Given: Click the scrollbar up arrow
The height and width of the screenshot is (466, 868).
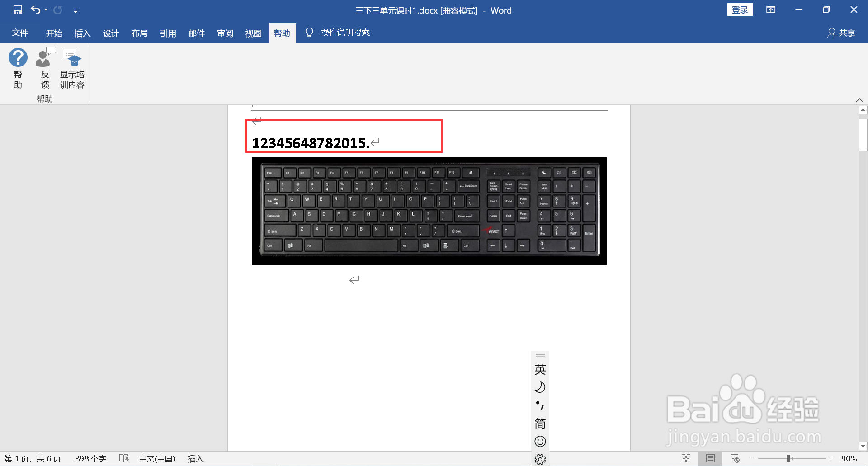Looking at the screenshot, I should coord(863,110).
